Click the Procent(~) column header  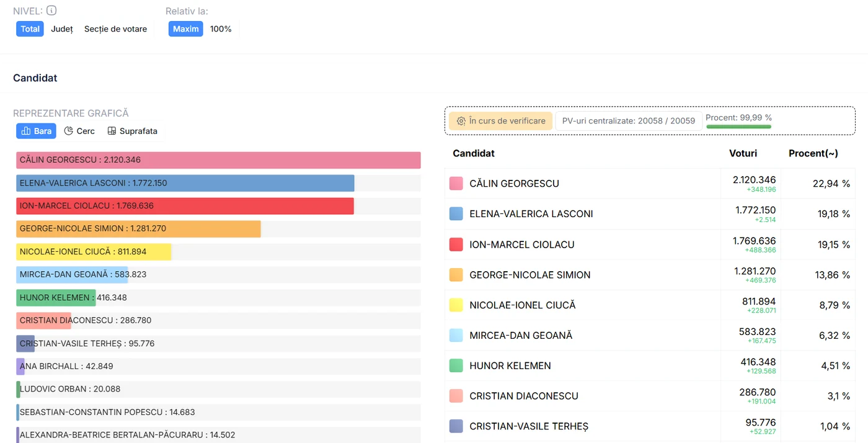[813, 153]
